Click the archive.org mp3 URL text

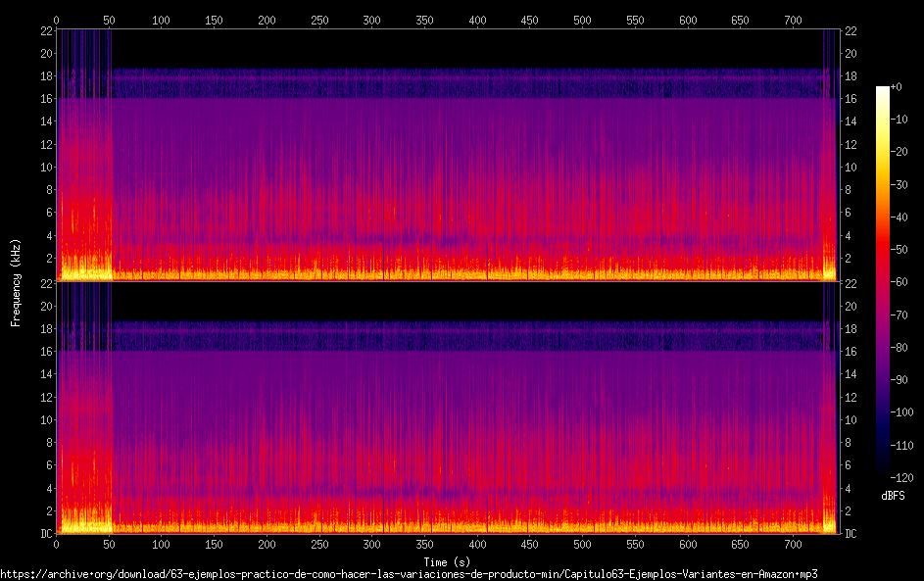[x=409, y=574]
